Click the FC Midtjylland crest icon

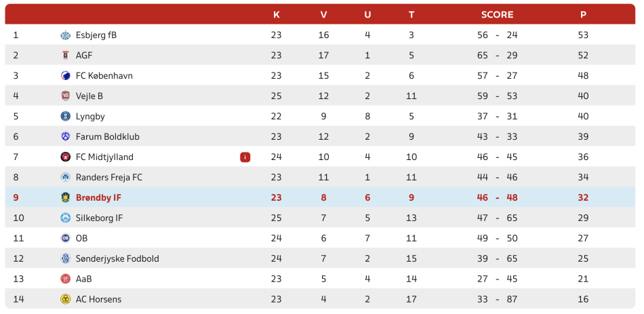pos(65,157)
